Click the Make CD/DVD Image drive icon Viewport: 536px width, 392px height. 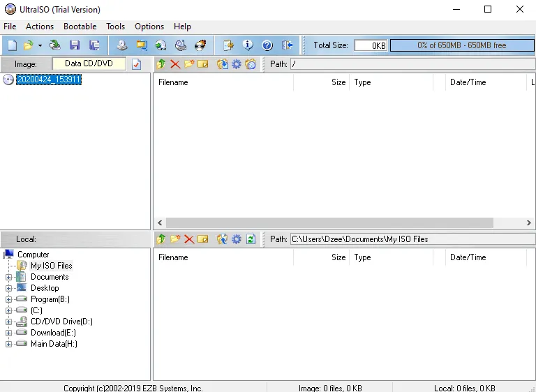(x=121, y=45)
